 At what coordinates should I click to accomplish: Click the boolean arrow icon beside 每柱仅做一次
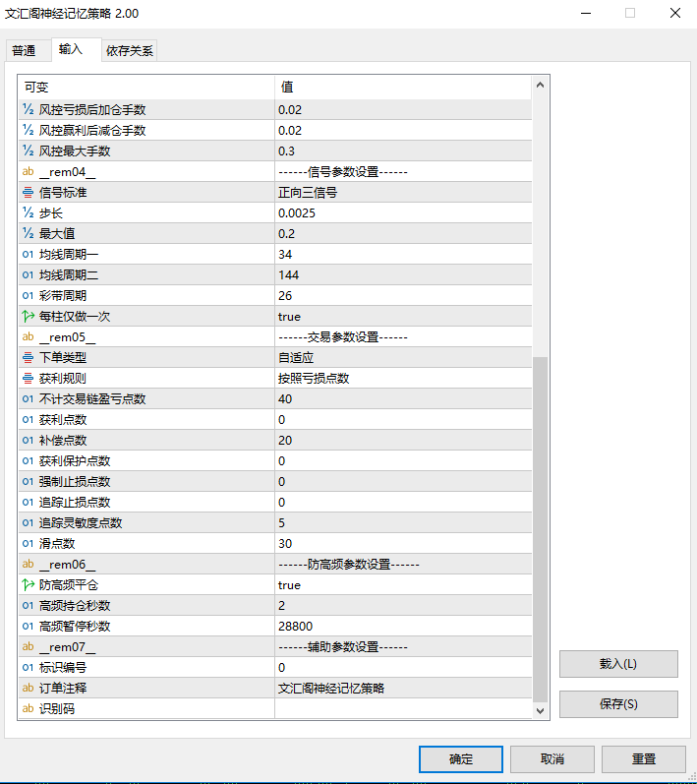28,317
